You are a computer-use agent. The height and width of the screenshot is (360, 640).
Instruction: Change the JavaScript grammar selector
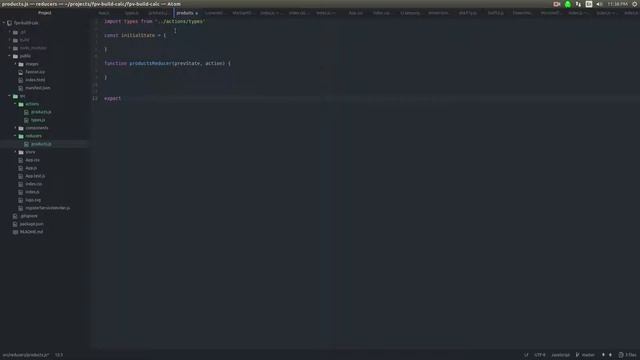point(560,355)
